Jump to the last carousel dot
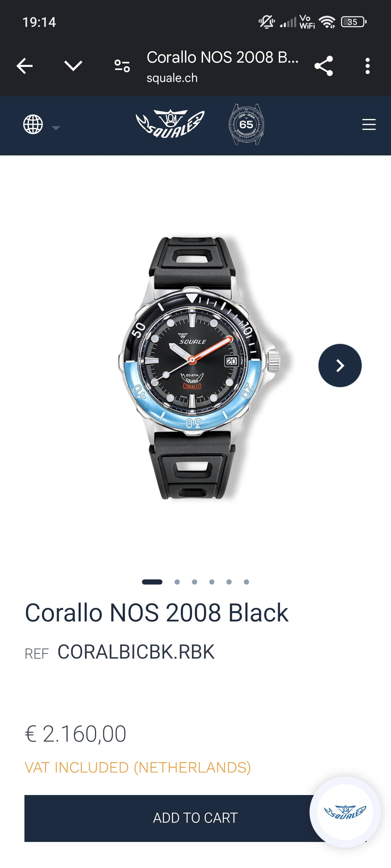 246,582
